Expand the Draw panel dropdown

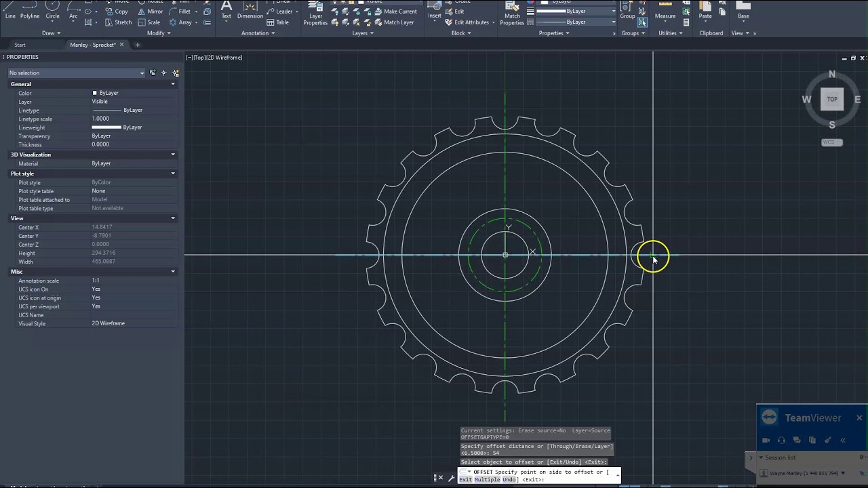[52, 33]
